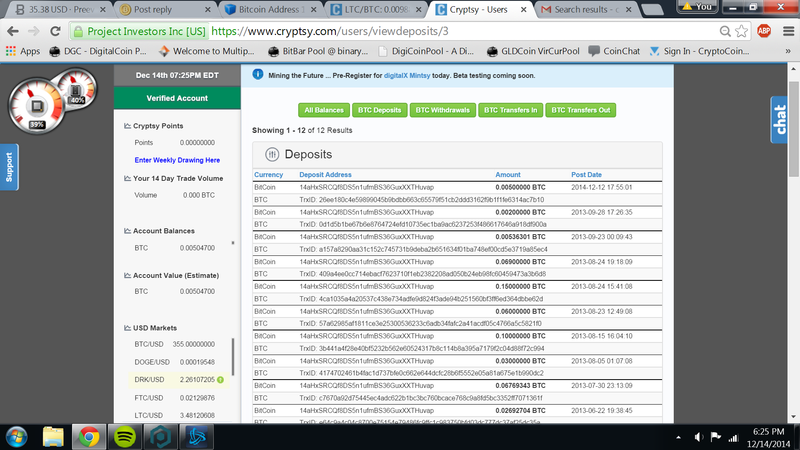Image resolution: width=800 pixels, height=450 pixels.
Task: Open the chat side tab
Action: click(780, 120)
